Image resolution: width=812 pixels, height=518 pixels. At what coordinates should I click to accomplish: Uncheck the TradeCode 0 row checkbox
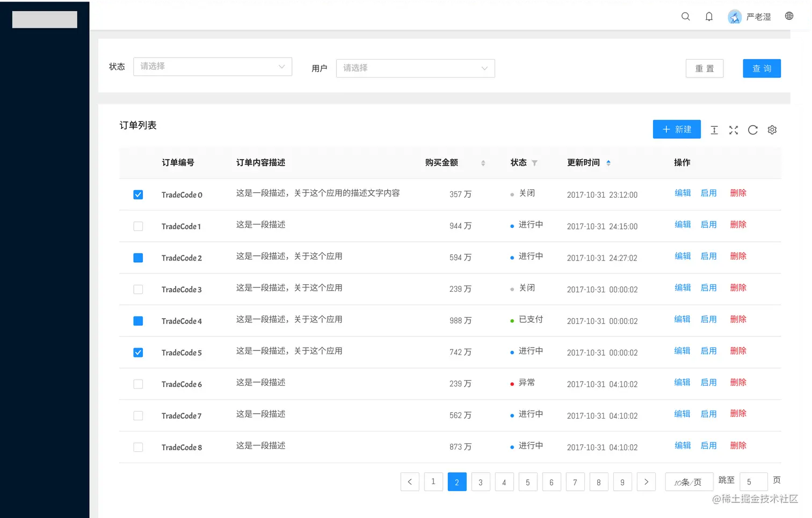pos(138,195)
